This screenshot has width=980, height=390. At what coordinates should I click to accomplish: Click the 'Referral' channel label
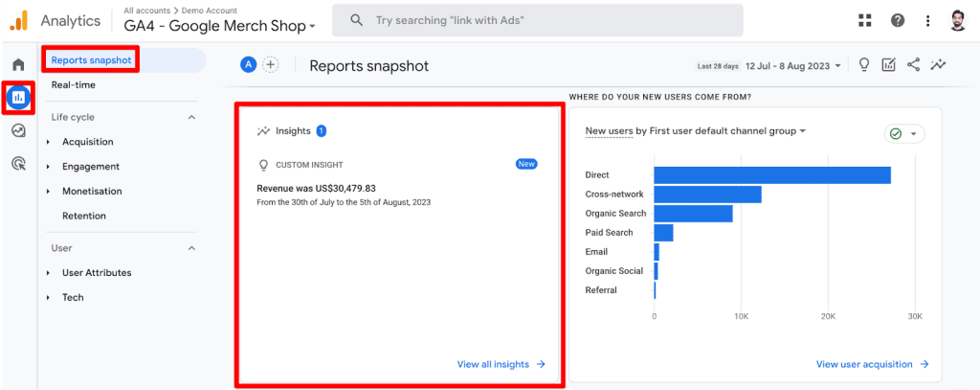pos(601,289)
